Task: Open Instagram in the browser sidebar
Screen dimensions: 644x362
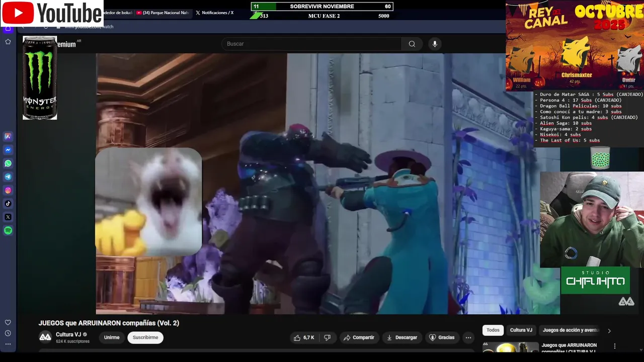Action: pyautogui.click(x=8, y=191)
